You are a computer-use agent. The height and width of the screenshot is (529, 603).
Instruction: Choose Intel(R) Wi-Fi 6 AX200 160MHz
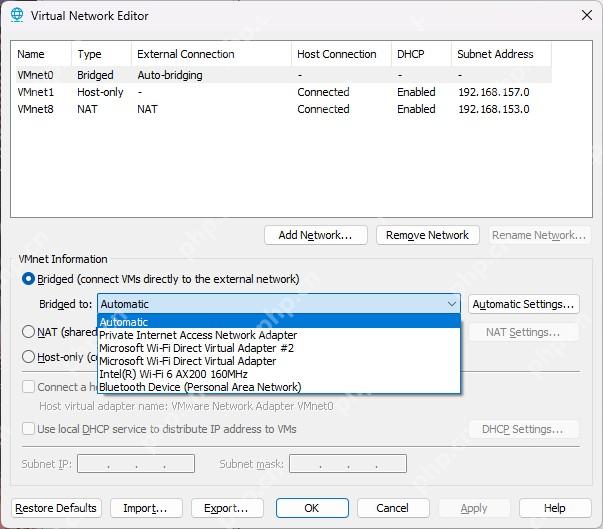point(279,374)
